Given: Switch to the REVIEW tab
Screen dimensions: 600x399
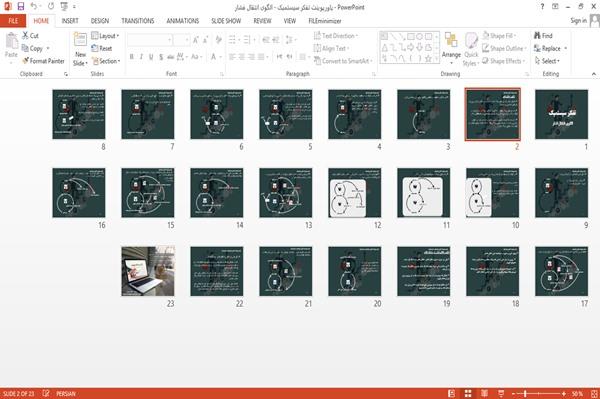Looking at the screenshot, I should click(x=262, y=21).
